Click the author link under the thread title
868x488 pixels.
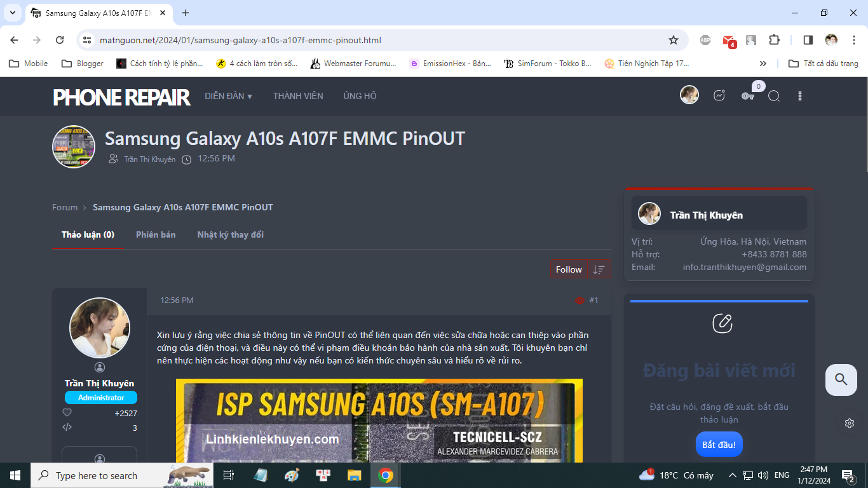[149, 159]
